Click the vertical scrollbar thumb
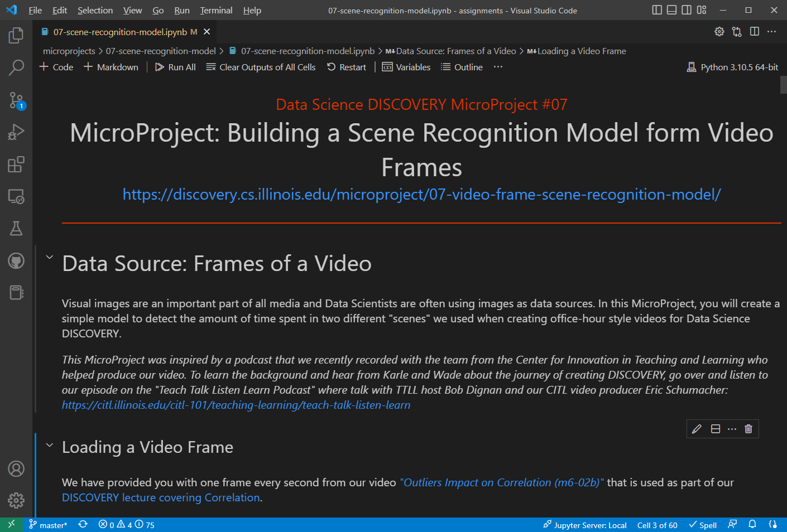The image size is (787, 532). pos(783,85)
